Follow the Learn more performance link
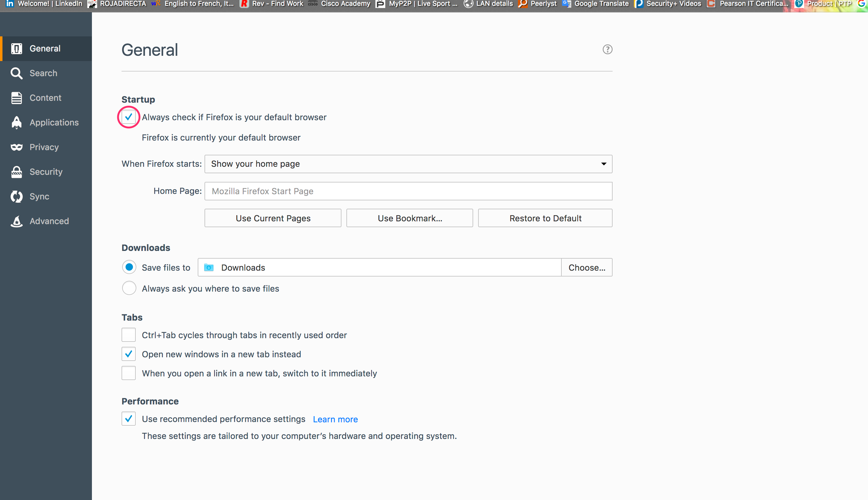The width and height of the screenshot is (868, 500). coord(335,419)
